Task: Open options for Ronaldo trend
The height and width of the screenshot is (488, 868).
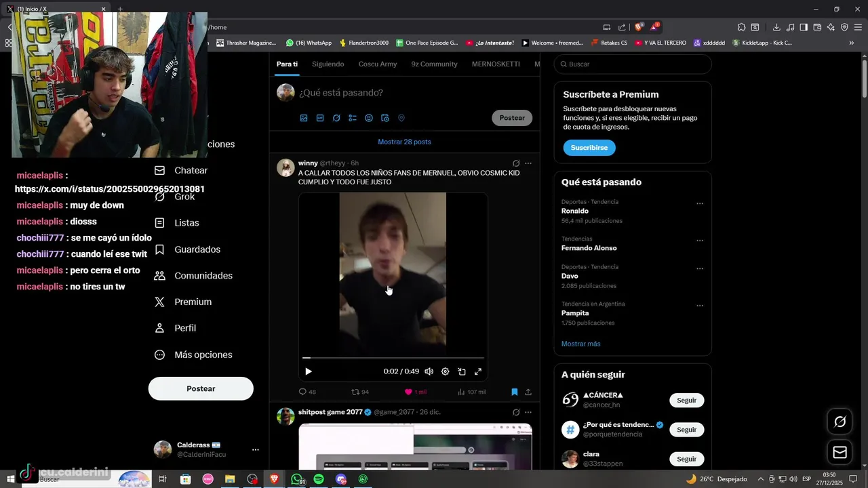Action: tap(700, 203)
